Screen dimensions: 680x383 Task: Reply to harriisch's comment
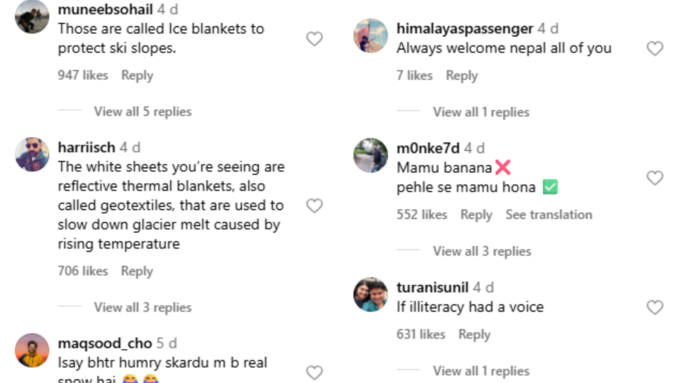point(137,271)
